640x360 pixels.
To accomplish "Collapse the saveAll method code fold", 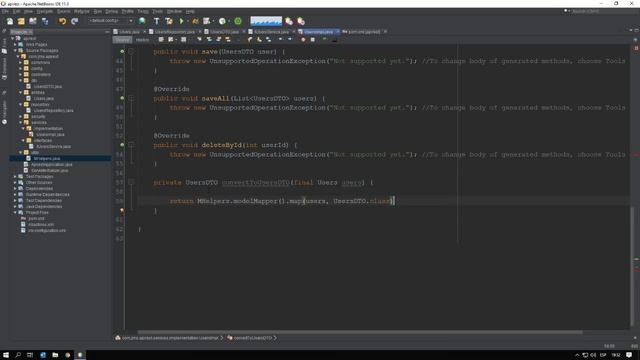I will [131, 98].
